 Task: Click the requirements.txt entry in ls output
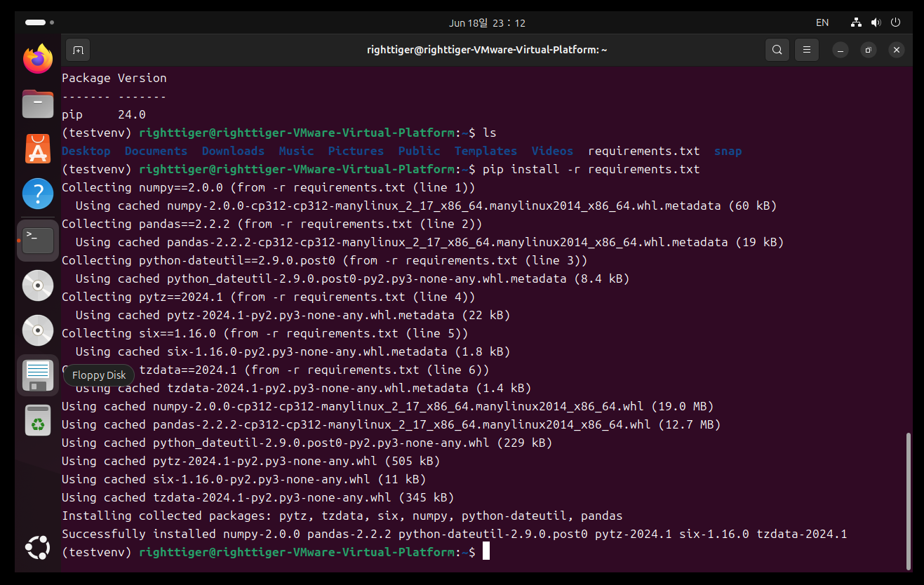click(x=644, y=151)
